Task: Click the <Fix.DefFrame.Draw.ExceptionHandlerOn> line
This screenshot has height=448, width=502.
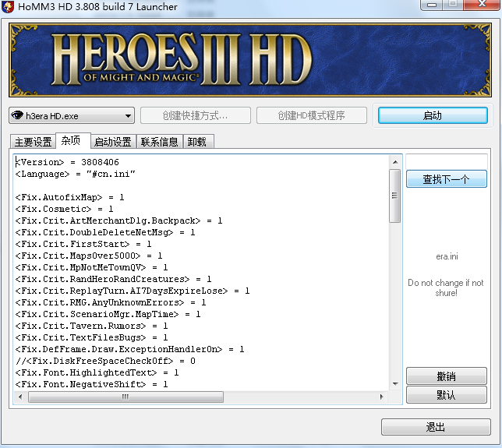Action: [129, 349]
